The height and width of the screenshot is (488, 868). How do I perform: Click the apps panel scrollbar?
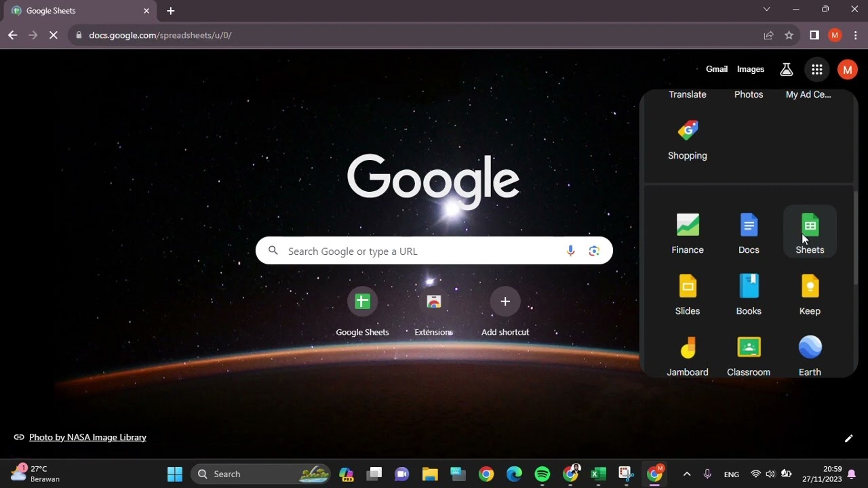856,237
